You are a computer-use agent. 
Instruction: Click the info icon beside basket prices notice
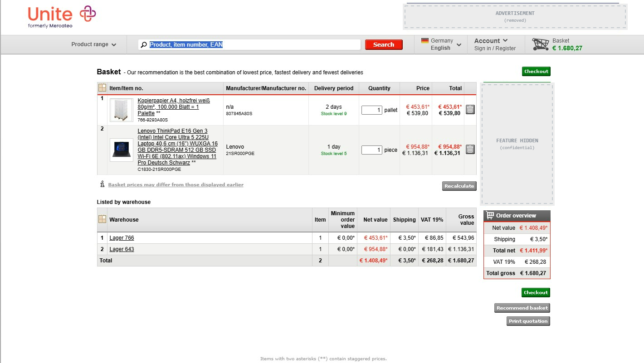click(x=102, y=184)
